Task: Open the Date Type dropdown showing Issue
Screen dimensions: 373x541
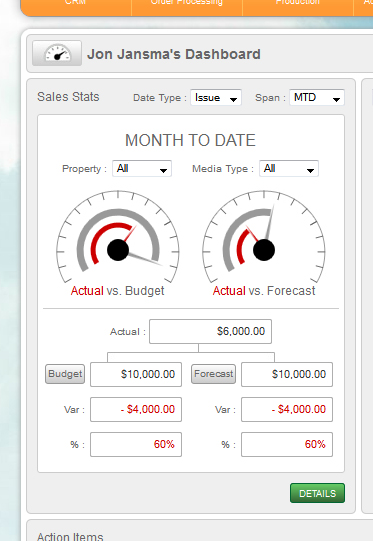Action: 216,98
